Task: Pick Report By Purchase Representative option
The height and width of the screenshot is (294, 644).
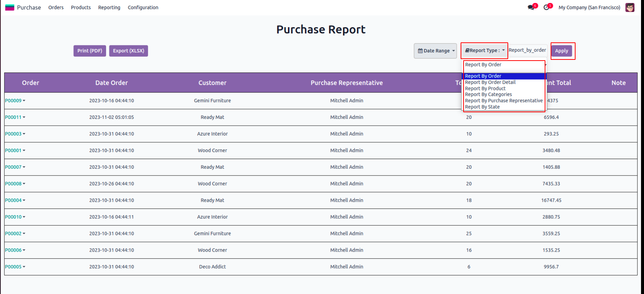Action: click(x=503, y=101)
